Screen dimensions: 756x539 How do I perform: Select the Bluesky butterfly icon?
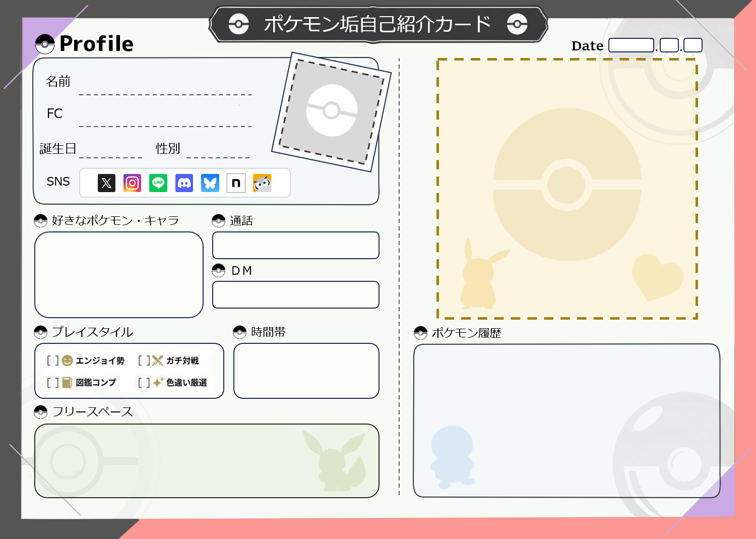[x=210, y=183]
